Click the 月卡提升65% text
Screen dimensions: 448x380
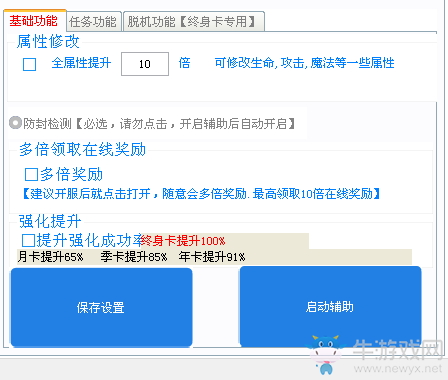(x=50, y=257)
